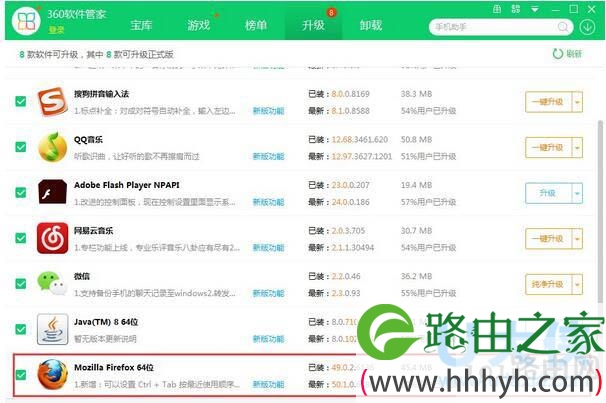Viewport: 606px width, 403px height.
Task: Click the Adobe Flash Player NPAPI icon
Action: coord(53,192)
